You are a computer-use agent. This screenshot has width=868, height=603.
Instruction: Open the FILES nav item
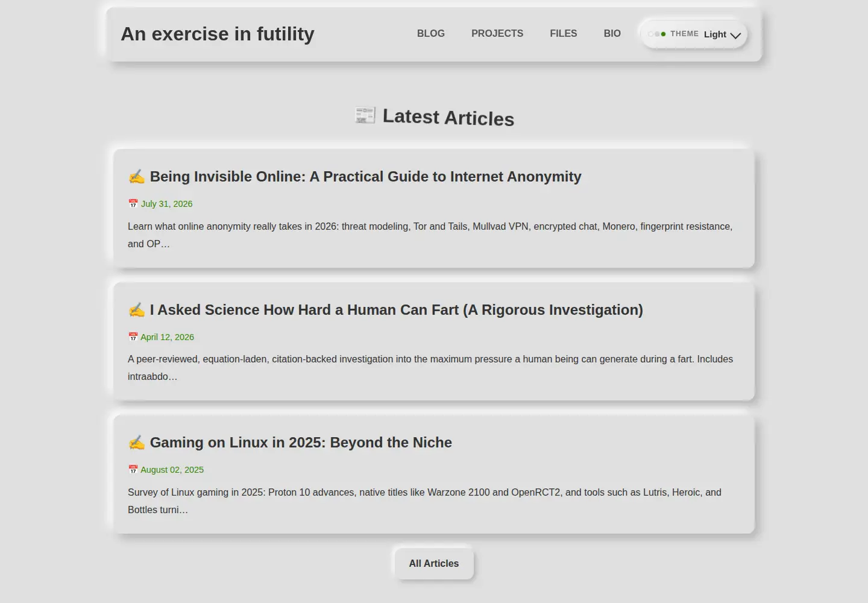pyautogui.click(x=564, y=34)
